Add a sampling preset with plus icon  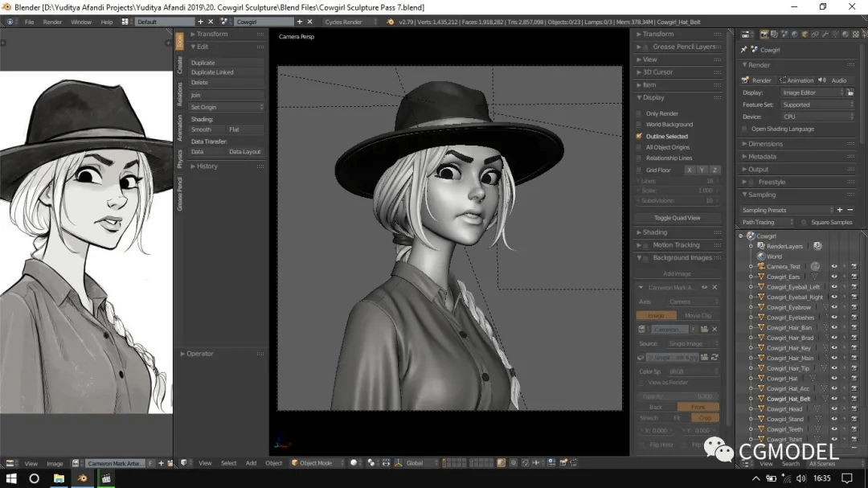click(x=840, y=210)
